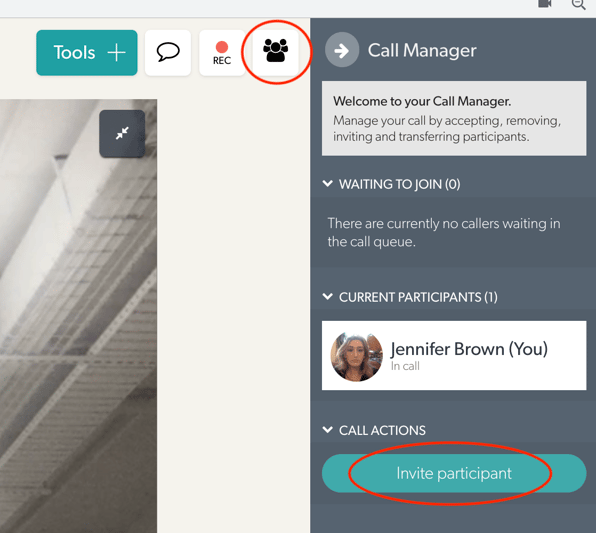Click the CURRENT PARTICIPANTS (1) heading

pyautogui.click(x=418, y=297)
